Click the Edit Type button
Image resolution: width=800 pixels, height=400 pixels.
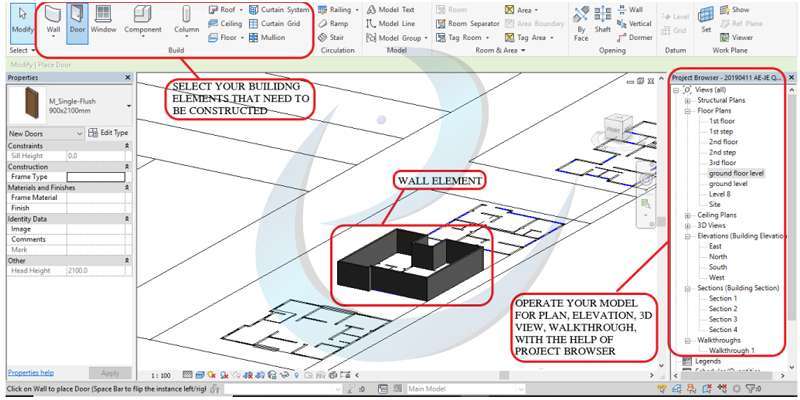(x=108, y=133)
